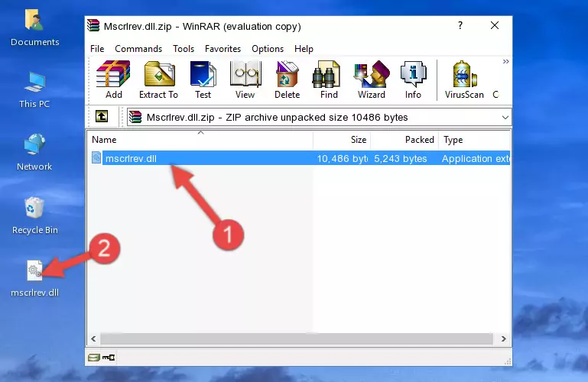
Task: Click the 5,243 bytes packed cell
Action: pyautogui.click(x=401, y=158)
